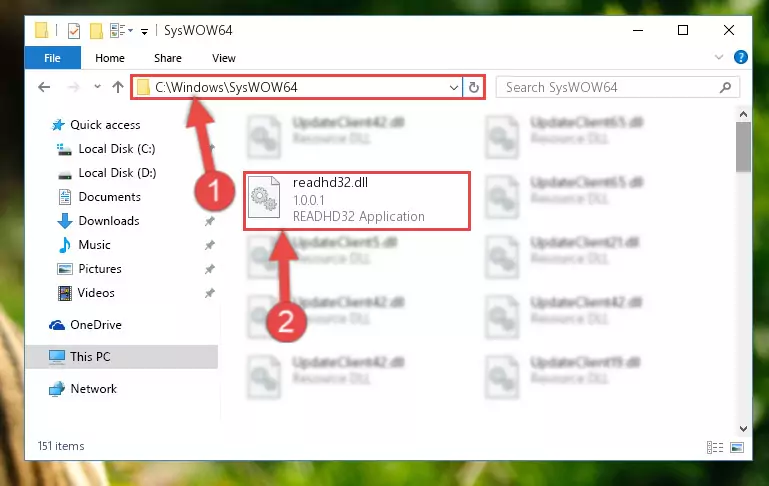This screenshot has width=769, height=486.
Task: Open the recent locations dropdown
Action: click(97, 87)
